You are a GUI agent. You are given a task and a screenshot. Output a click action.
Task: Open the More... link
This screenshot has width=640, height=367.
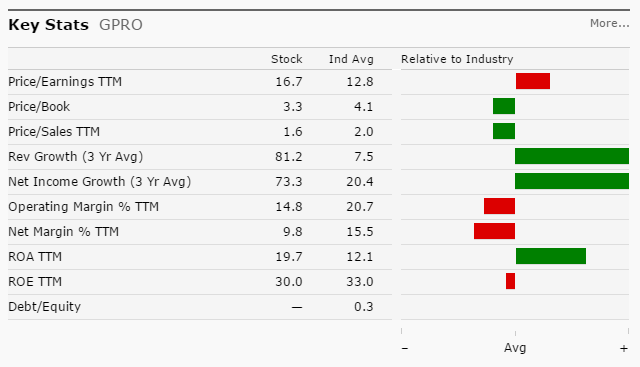609,23
